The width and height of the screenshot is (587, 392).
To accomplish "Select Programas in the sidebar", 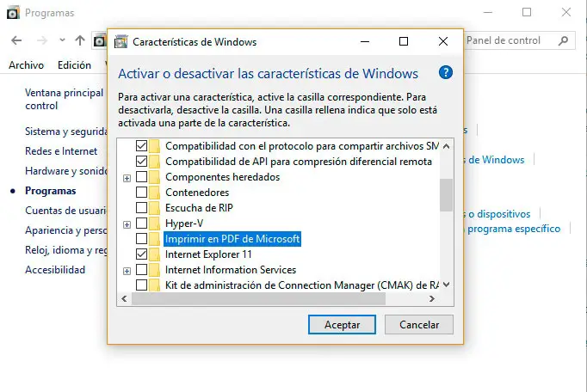I will tap(50, 191).
